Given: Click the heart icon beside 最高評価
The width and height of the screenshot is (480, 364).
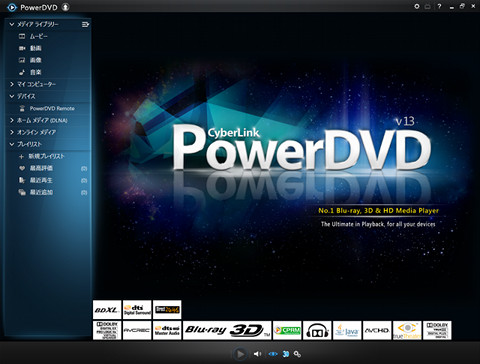Looking at the screenshot, I should point(22,168).
